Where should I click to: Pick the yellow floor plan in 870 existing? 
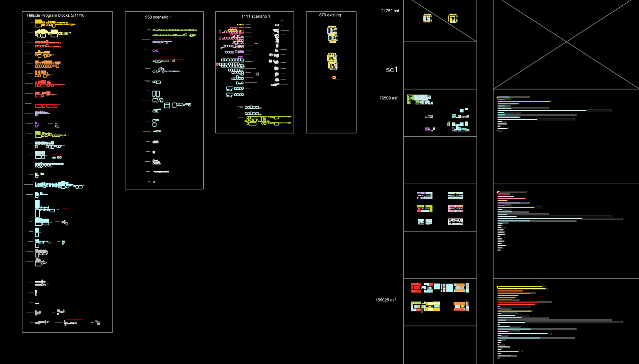tap(332, 61)
